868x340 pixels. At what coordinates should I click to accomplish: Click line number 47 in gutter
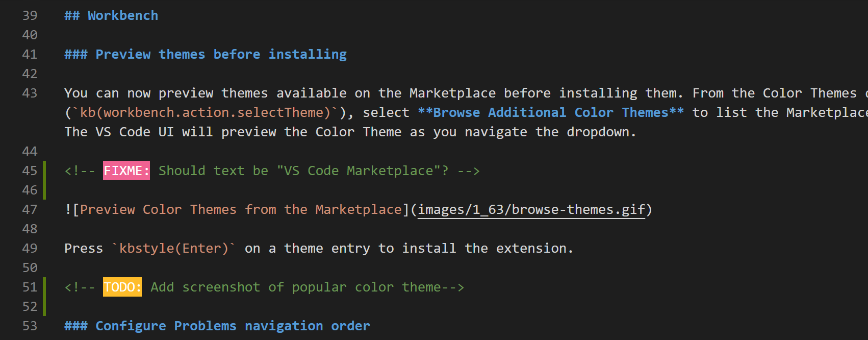[30, 210]
